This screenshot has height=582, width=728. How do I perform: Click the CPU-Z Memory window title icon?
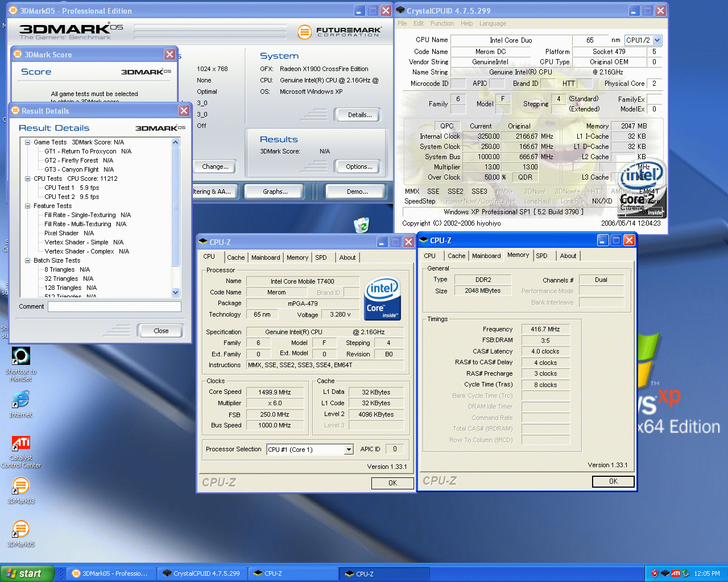pyautogui.click(x=424, y=240)
